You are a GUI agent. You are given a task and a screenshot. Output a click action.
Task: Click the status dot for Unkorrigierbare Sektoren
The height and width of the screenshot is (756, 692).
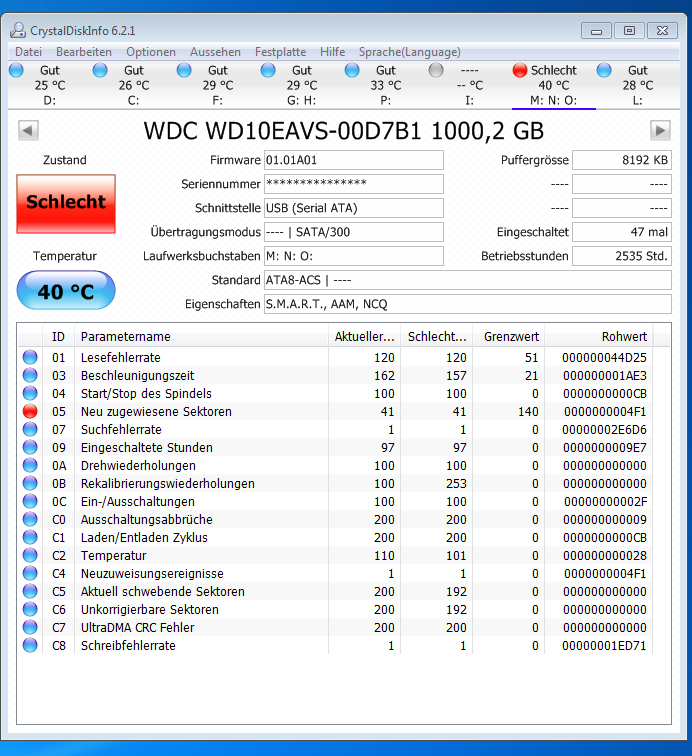tap(30, 609)
